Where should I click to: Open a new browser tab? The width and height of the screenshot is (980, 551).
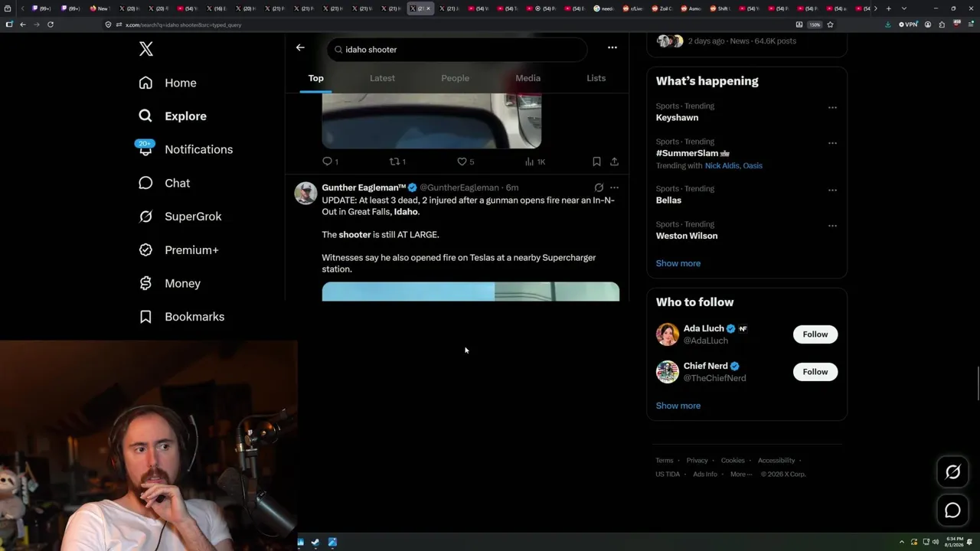(x=889, y=8)
